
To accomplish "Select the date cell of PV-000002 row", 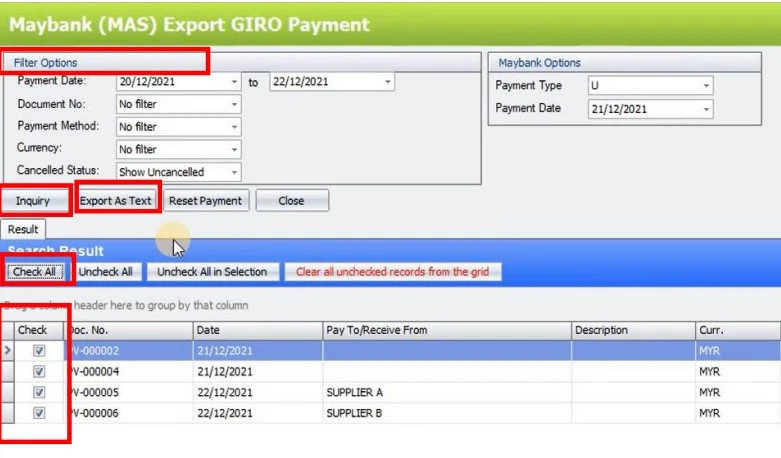I will pos(258,351).
